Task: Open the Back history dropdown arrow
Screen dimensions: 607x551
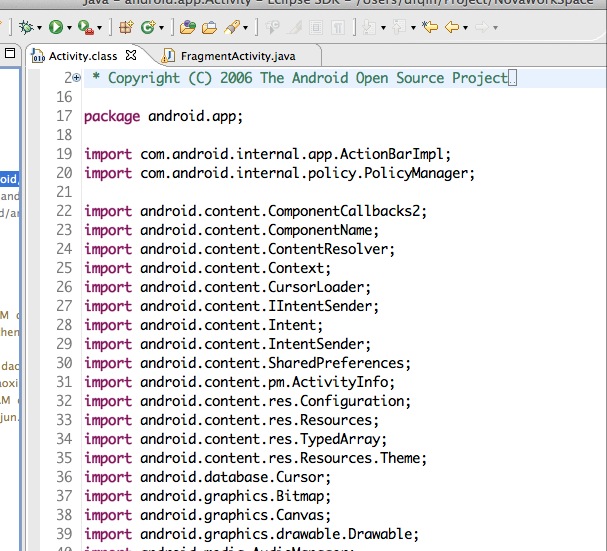Action: point(465,28)
